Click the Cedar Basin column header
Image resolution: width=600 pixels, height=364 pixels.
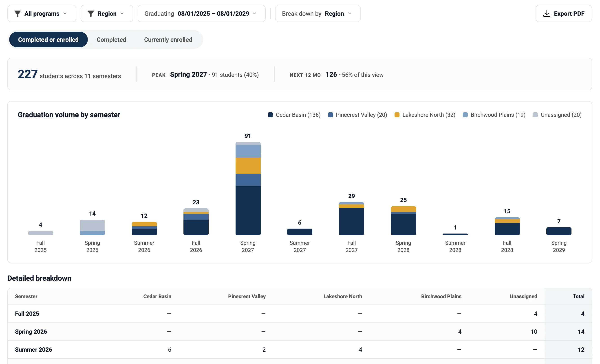coord(157,296)
